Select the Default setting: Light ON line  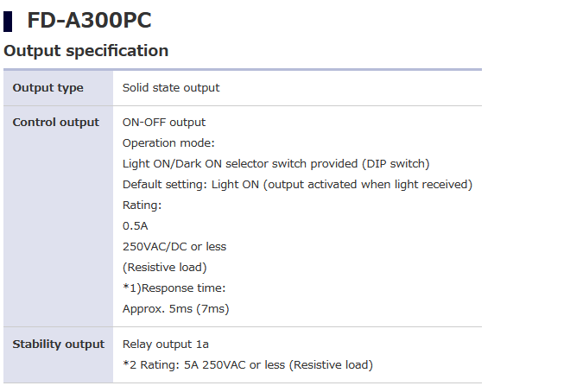[297, 185]
